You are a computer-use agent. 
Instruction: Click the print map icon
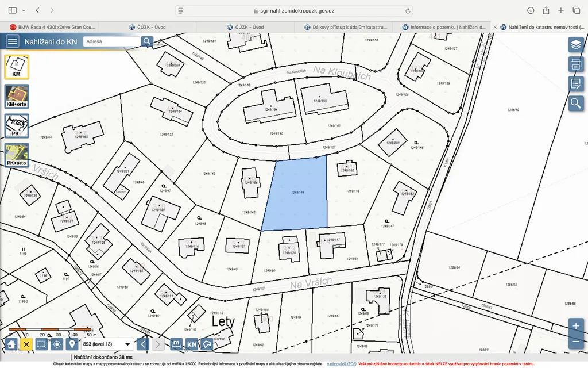(575, 64)
